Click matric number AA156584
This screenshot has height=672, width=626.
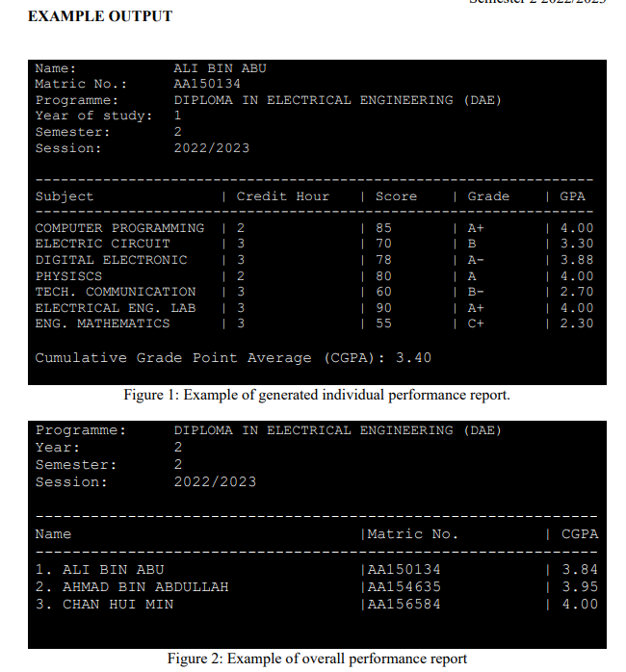coord(404,605)
